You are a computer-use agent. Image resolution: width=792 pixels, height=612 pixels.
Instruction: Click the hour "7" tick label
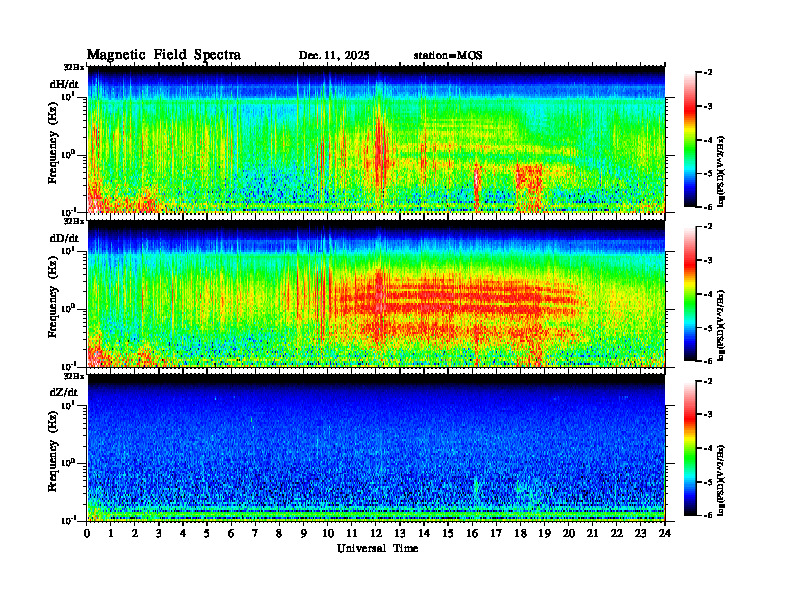tap(255, 534)
